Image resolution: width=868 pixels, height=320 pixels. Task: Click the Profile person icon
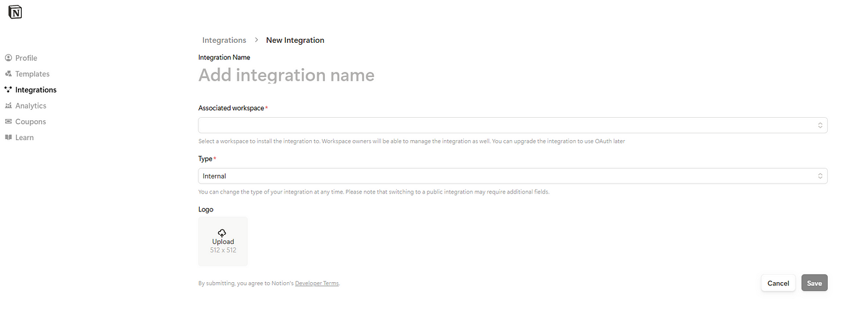click(x=8, y=58)
